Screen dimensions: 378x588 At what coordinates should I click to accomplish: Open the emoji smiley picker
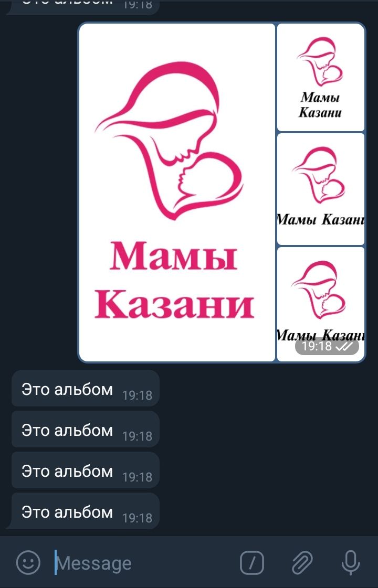point(28,562)
